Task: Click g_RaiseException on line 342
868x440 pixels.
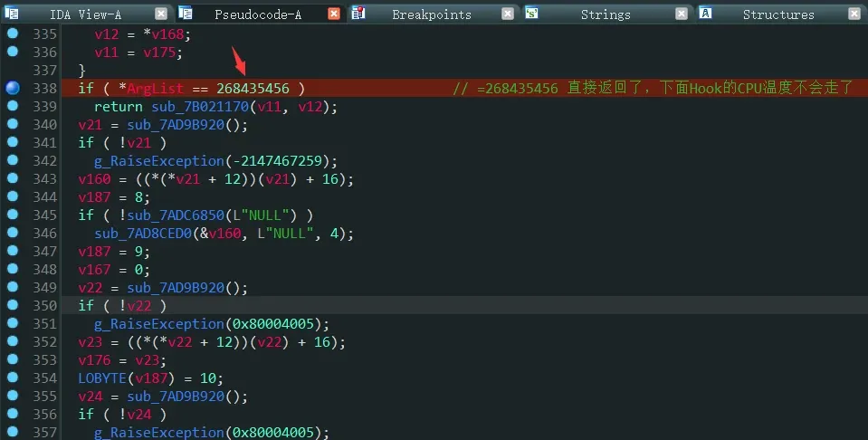Action: pyautogui.click(x=159, y=161)
